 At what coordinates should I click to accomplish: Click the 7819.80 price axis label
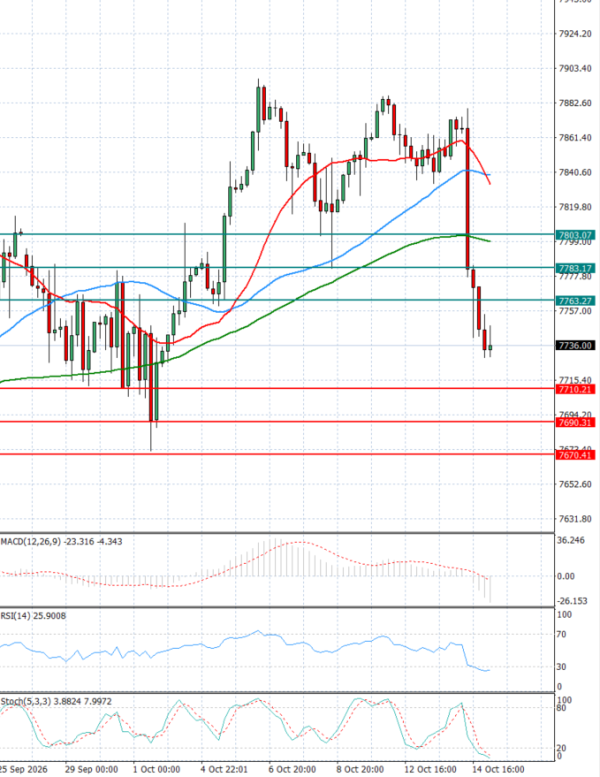(575, 207)
